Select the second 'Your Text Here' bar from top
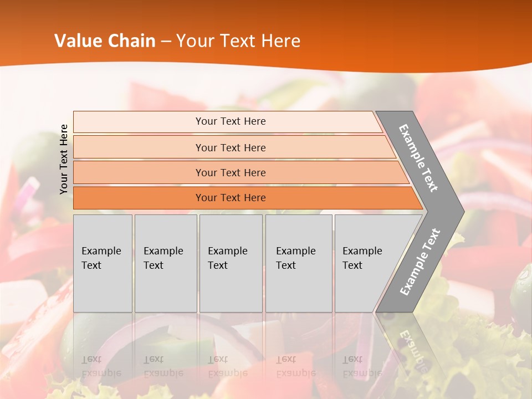Viewport: 532px width, 399px height. (x=230, y=147)
